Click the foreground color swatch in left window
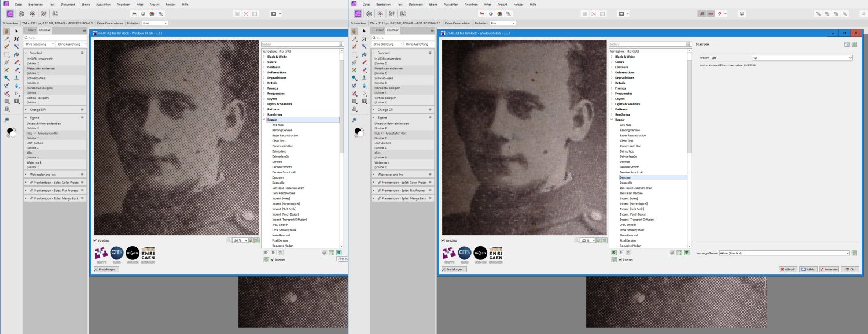This screenshot has height=334, width=868. (x=10, y=132)
